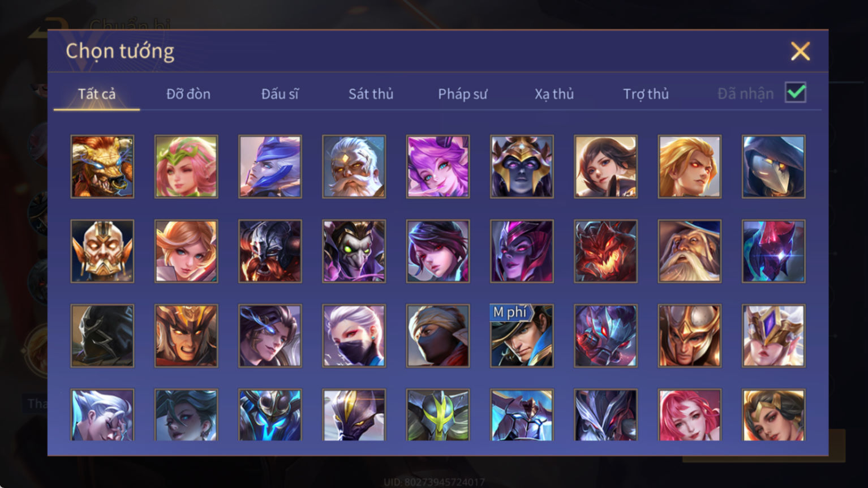Select the red lava demon hero

(x=605, y=251)
